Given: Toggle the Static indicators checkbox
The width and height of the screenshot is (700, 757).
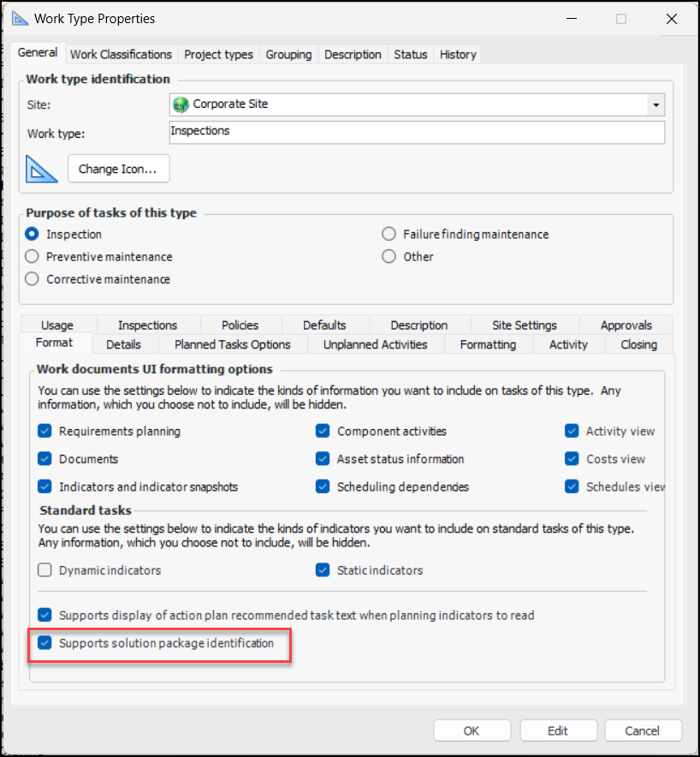Looking at the screenshot, I should click(x=323, y=570).
